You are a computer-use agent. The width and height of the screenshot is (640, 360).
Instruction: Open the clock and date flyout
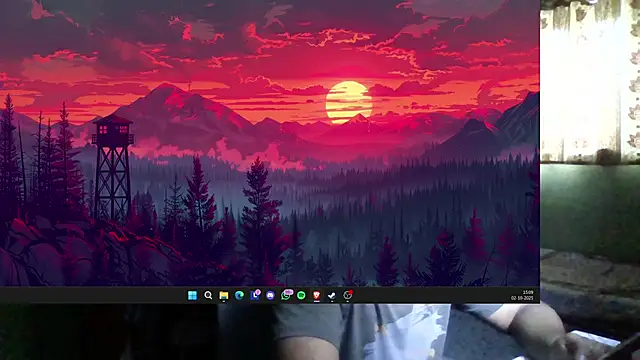pyautogui.click(x=522, y=295)
